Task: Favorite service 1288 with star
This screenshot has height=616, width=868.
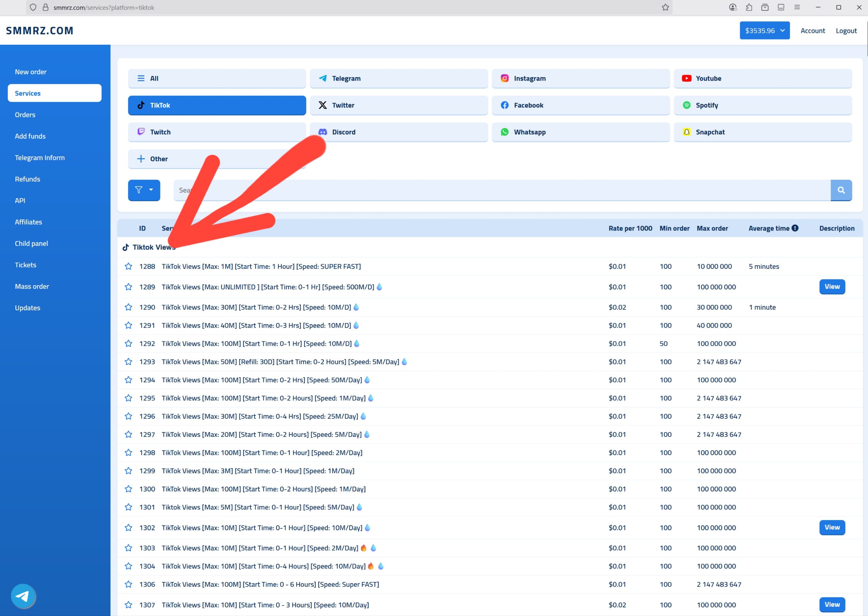Action: [x=129, y=266]
